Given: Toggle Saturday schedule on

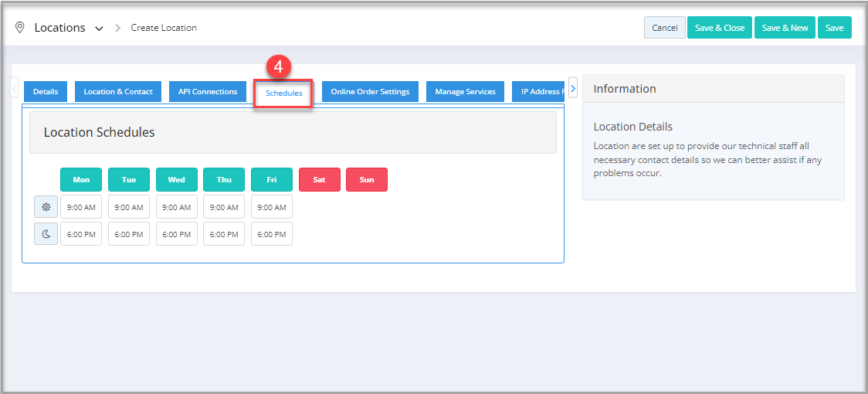Looking at the screenshot, I should click(319, 180).
